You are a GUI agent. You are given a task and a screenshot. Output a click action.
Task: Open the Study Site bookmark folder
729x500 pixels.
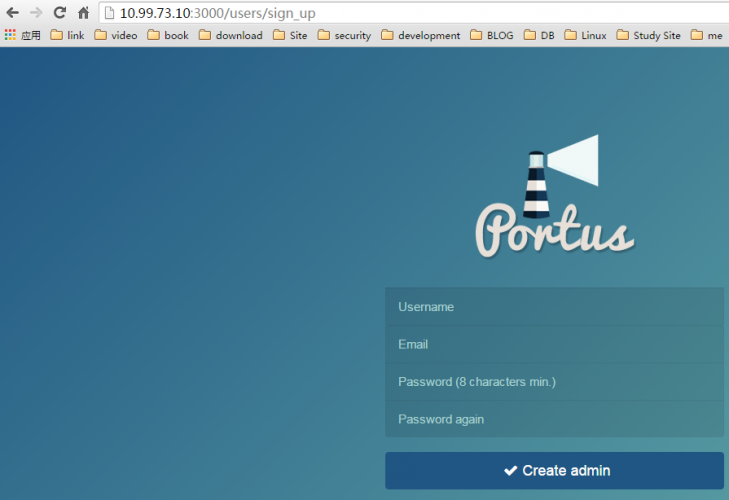click(x=648, y=35)
